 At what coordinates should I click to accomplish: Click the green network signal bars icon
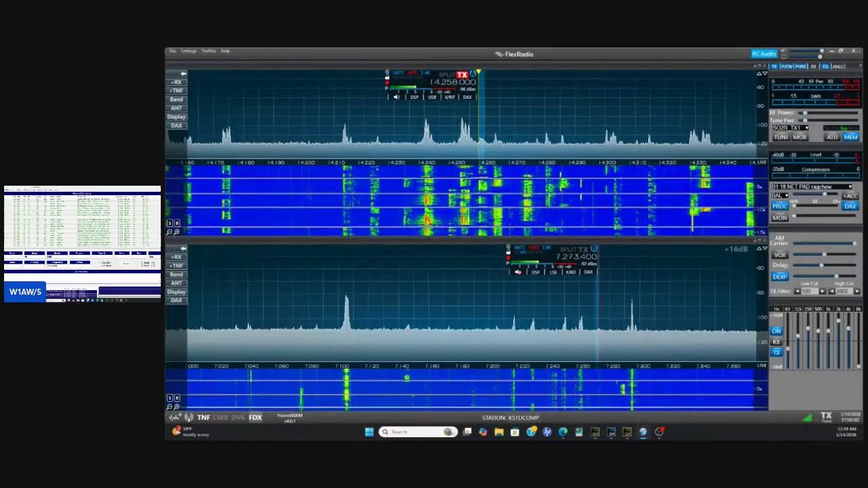point(807,418)
